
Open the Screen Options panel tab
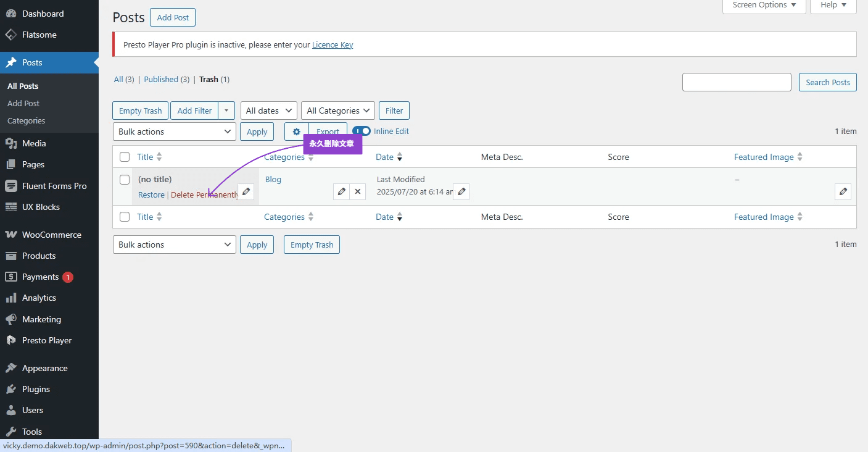pos(764,5)
